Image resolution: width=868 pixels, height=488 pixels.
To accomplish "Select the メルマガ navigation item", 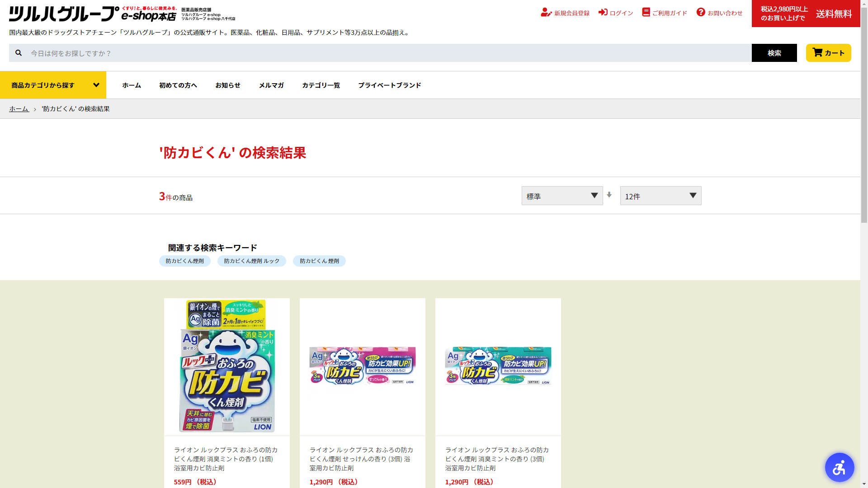I will pyautogui.click(x=271, y=85).
